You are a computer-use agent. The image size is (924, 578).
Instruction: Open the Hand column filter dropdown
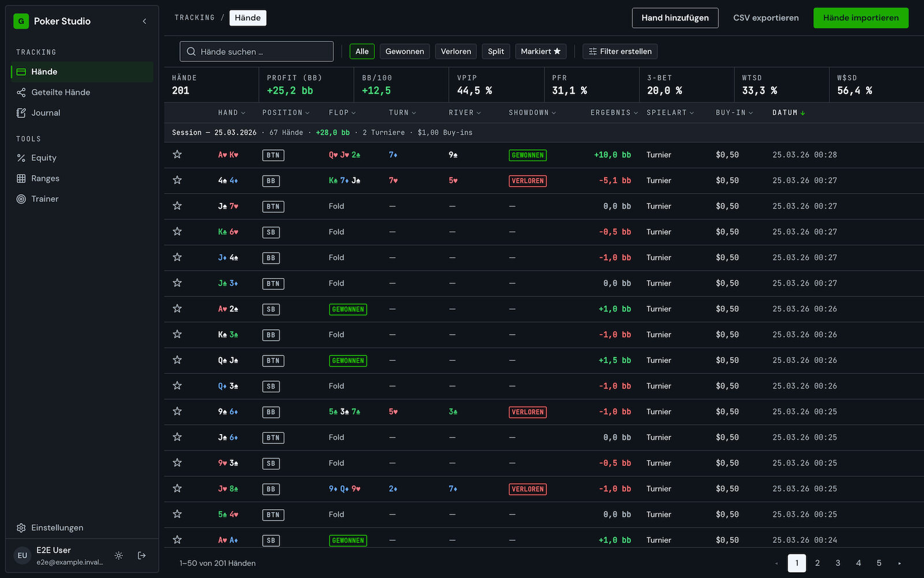pos(232,113)
